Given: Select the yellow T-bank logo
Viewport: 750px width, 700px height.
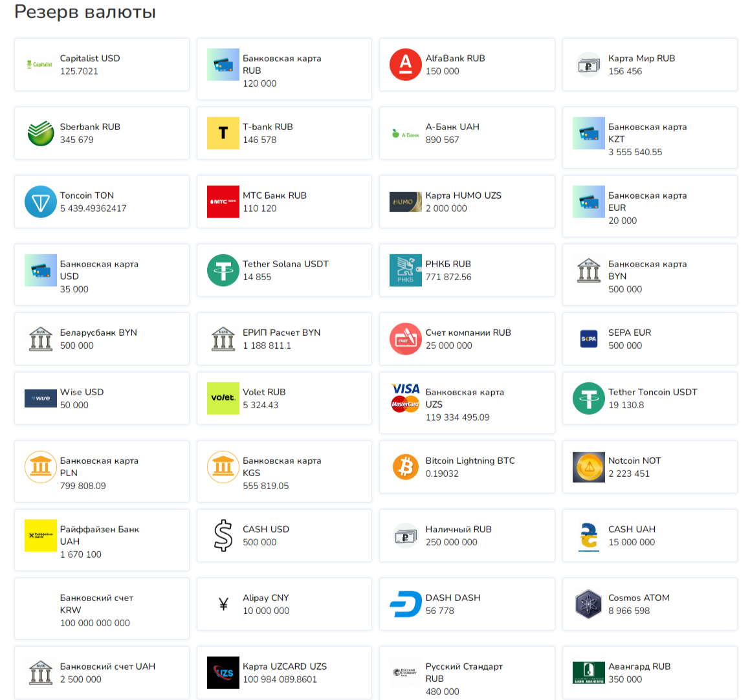Looking at the screenshot, I should click(x=223, y=133).
